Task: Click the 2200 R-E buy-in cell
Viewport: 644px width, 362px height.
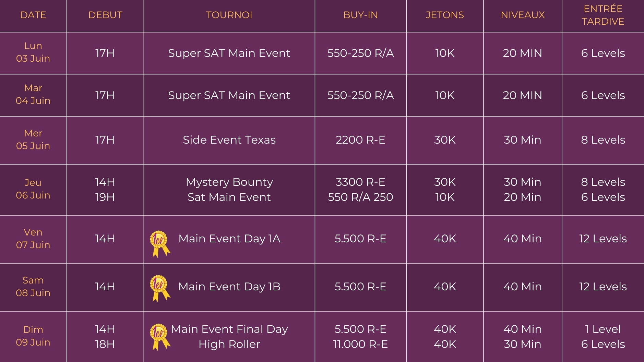Action: 360,140
